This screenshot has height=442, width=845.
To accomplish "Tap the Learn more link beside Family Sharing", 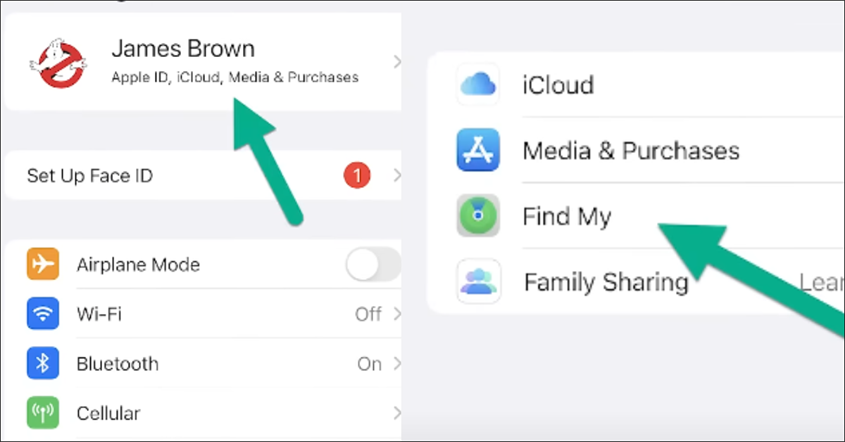I will [x=821, y=282].
